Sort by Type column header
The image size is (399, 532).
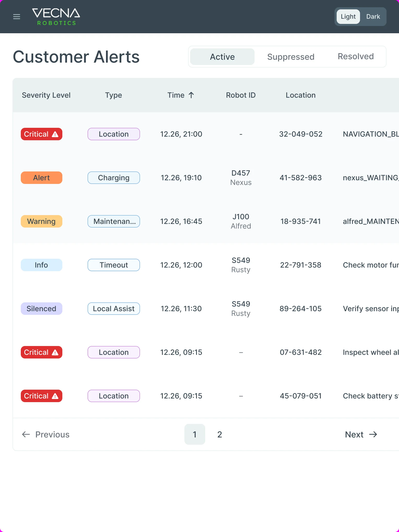click(x=114, y=95)
